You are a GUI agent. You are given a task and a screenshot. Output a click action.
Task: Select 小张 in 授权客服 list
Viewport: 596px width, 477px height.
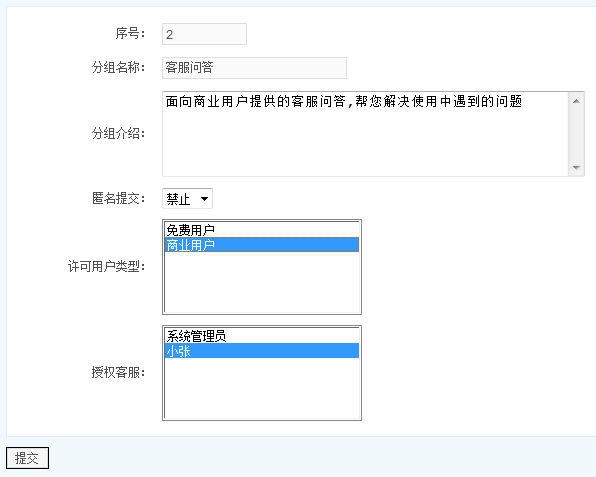tap(262, 351)
